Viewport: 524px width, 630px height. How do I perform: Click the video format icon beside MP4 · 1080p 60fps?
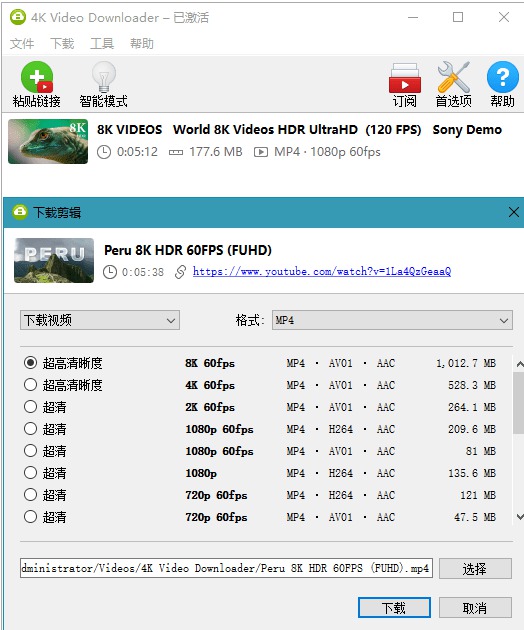pos(261,152)
